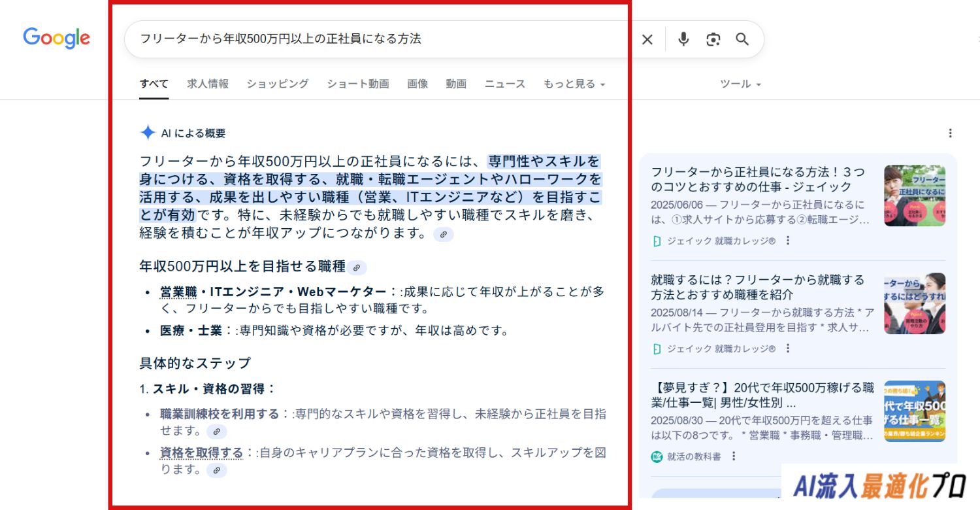Image resolution: width=980 pixels, height=510 pixels.
Task: Click source link icon after first summary paragraph
Action: 444,234
